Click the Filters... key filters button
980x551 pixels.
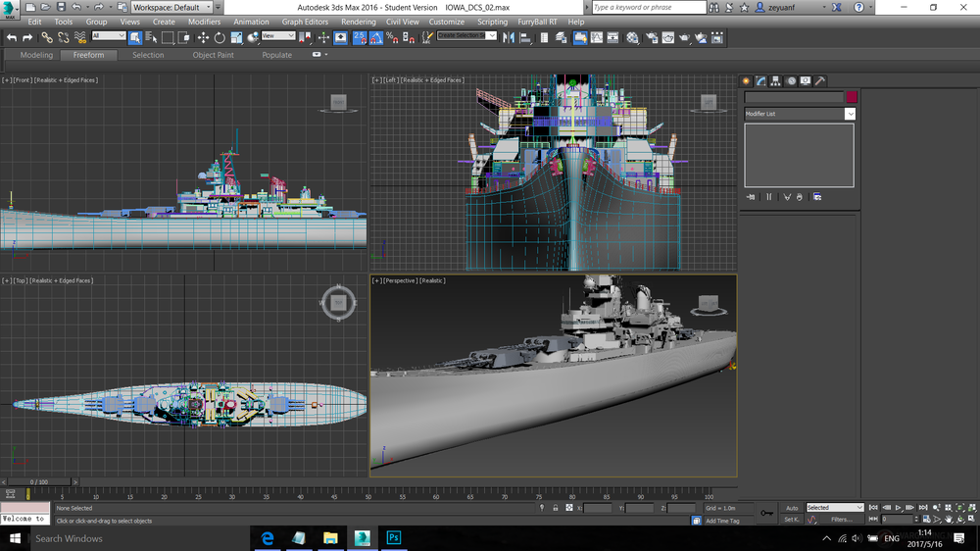(x=841, y=520)
